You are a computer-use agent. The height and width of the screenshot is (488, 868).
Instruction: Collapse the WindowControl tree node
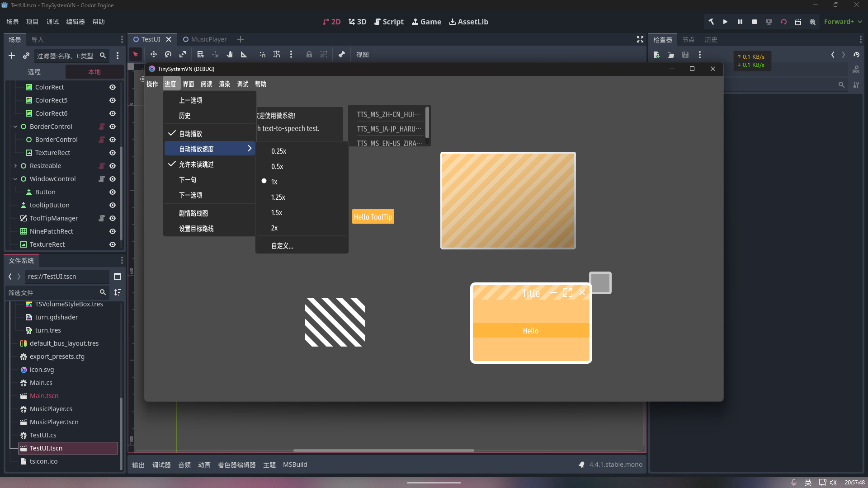point(15,179)
